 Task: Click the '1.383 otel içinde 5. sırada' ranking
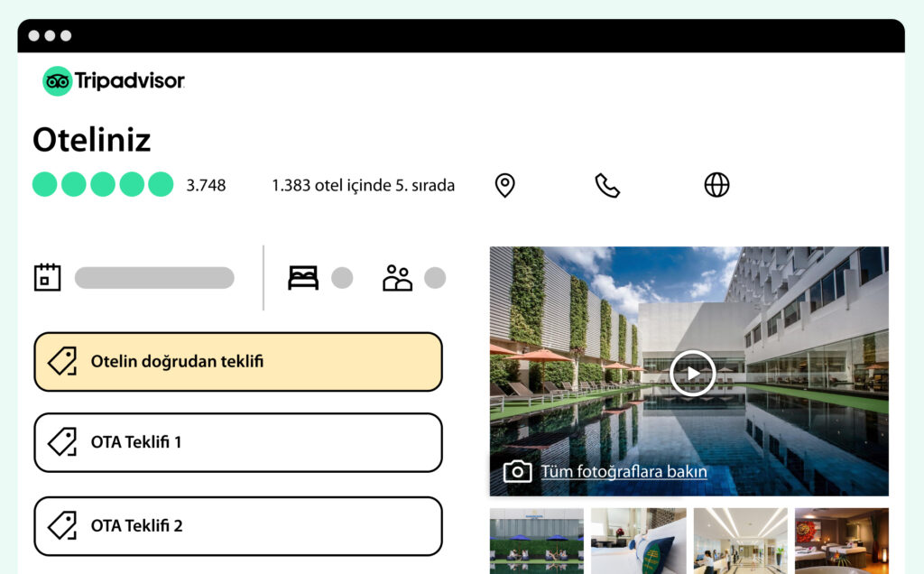pos(363,185)
